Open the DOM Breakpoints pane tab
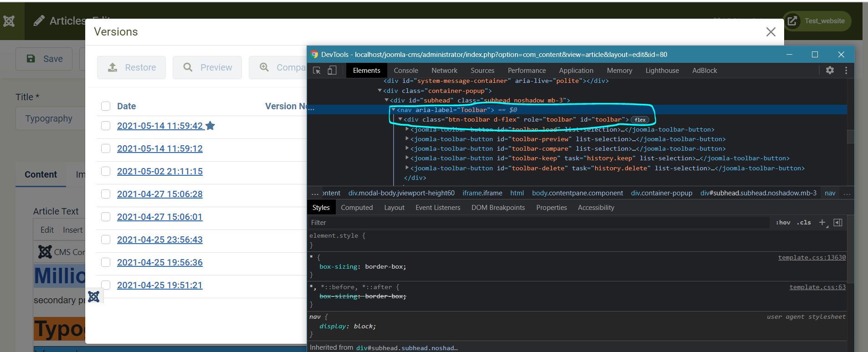The height and width of the screenshot is (352, 868). 498,208
